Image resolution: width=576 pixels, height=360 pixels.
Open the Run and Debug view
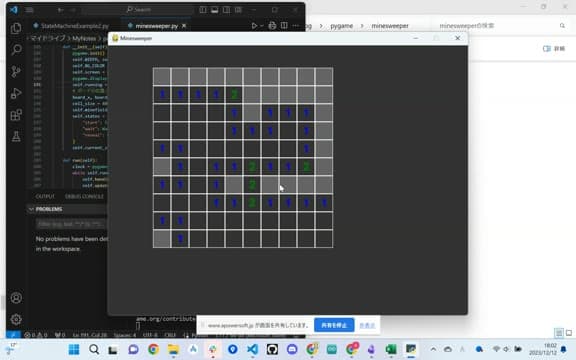16,93
